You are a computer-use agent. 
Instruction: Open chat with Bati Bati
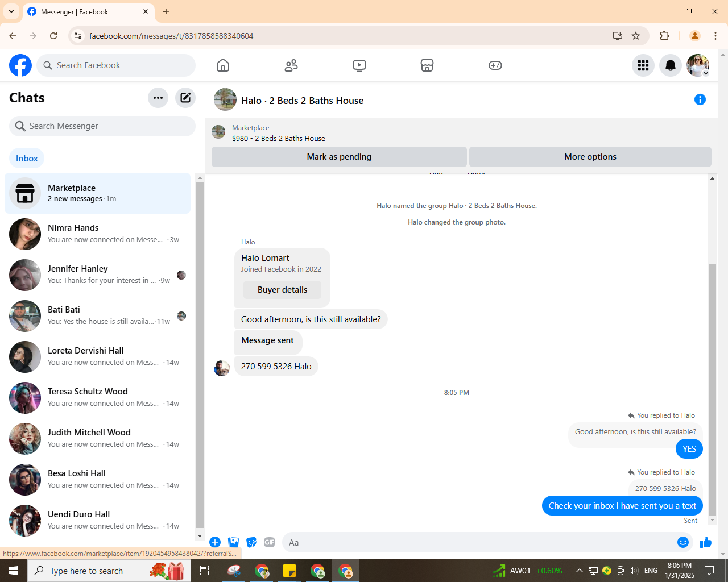point(98,316)
